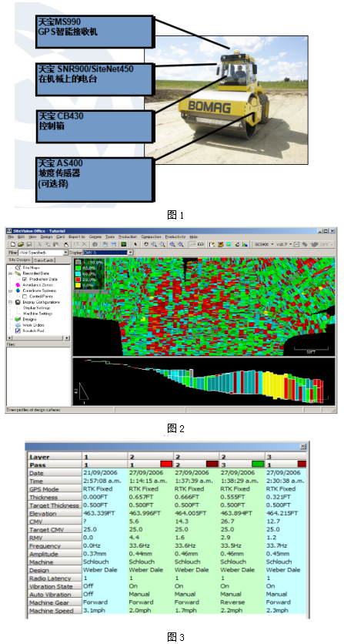The image size is (344, 644).
Task: Click the bright red swatch in the Pass row
Action: (165, 464)
